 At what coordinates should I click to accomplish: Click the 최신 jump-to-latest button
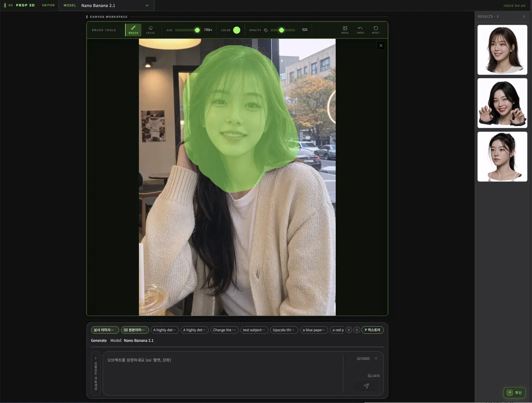pos(514,393)
